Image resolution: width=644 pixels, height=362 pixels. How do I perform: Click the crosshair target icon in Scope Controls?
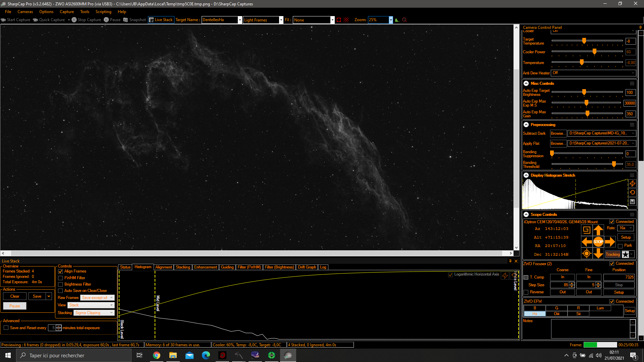click(x=587, y=254)
